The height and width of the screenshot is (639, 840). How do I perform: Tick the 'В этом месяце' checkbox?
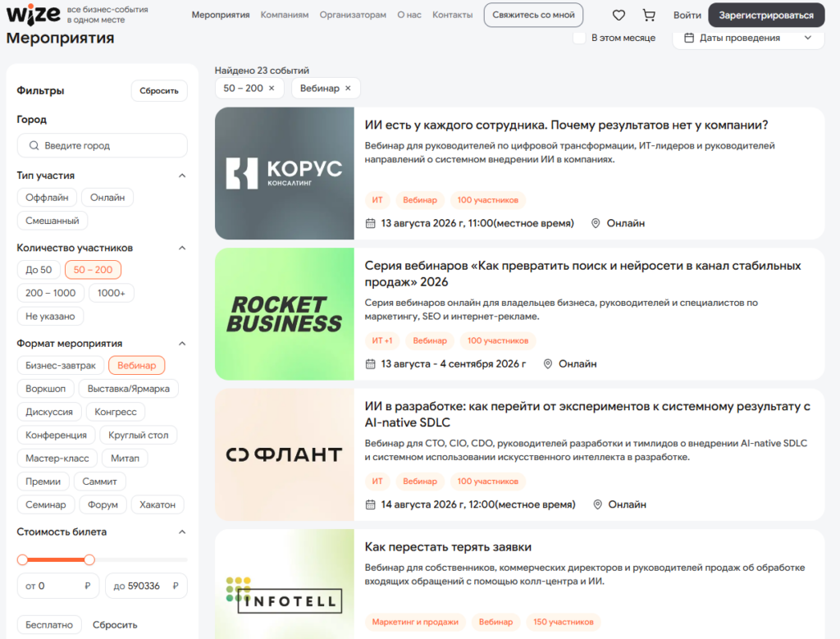[x=579, y=38]
